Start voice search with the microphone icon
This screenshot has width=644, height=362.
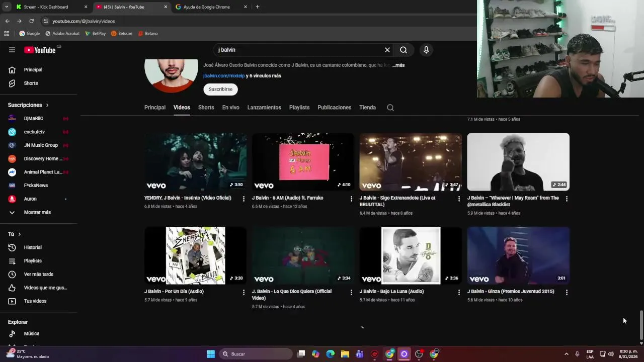(x=426, y=50)
